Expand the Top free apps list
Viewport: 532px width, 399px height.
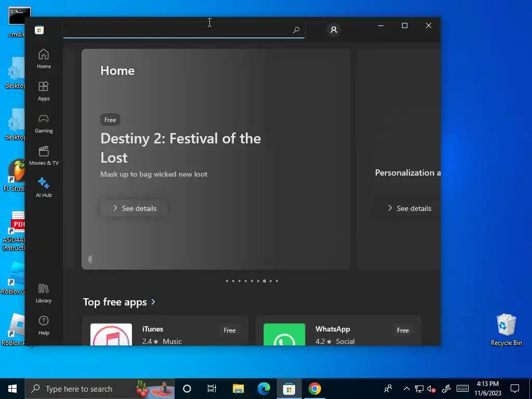[x=153, y=302]
